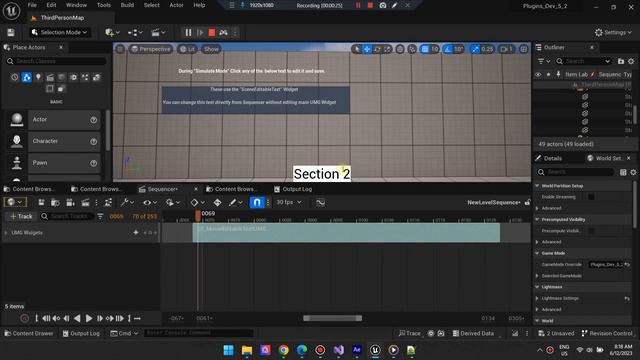
Task: Focus the Search Classes field
Action: tap(56, 61)
